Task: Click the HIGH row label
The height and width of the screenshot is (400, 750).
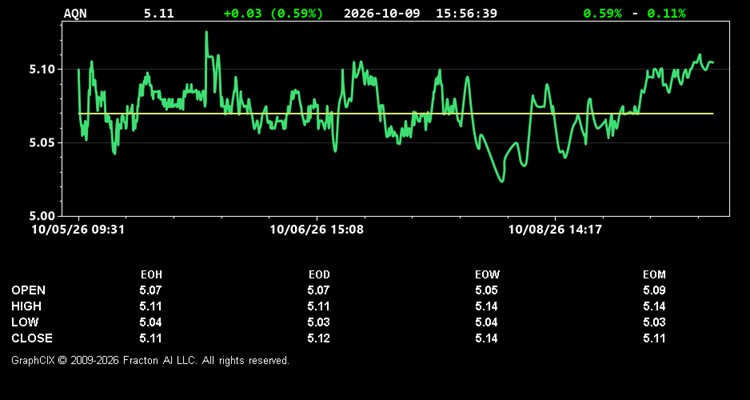Action: (x=26, y=306)
